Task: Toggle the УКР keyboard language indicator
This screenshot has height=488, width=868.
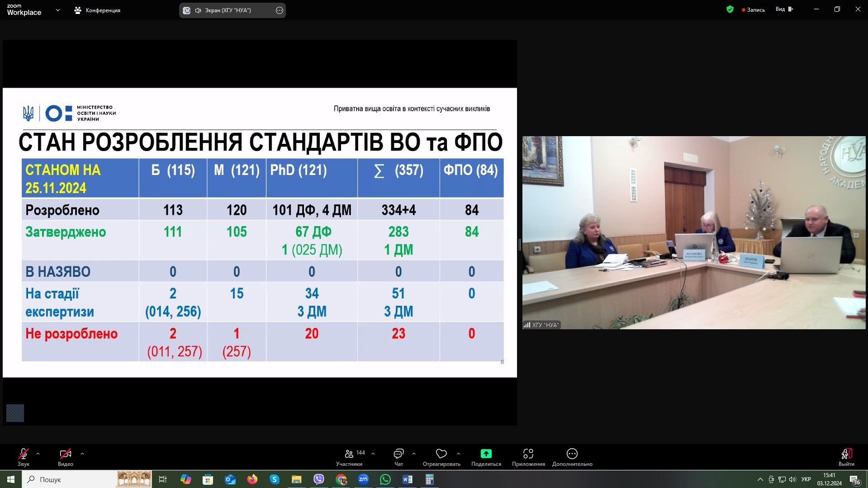Action: click(806, 479)
